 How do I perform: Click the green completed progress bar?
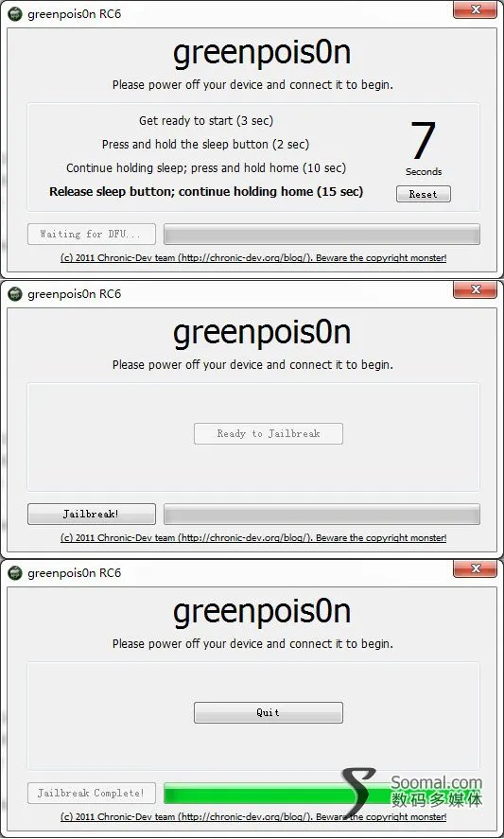coord(322,793)
